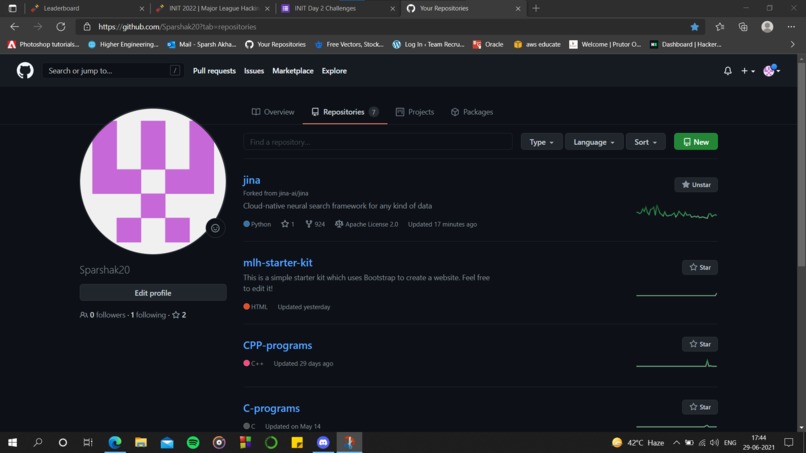The image size is (806, 453).
Task: Open the CPP-programs repository
Action: pyautogui.click(x=278, y=345)
